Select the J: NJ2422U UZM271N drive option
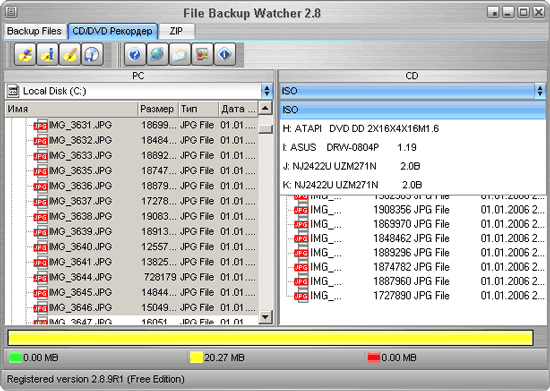 tap(413, 166)
